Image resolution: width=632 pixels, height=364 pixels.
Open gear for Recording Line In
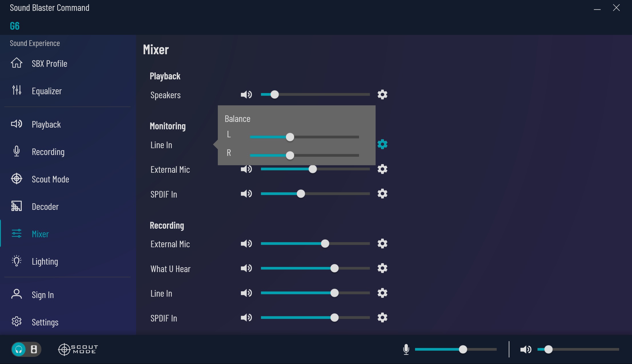[x=382, y=293]
